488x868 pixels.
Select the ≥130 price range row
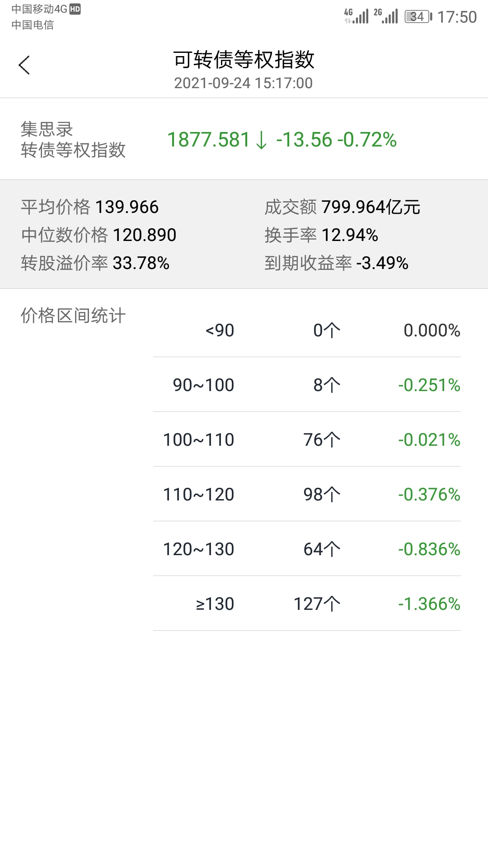tap(307, 604)
